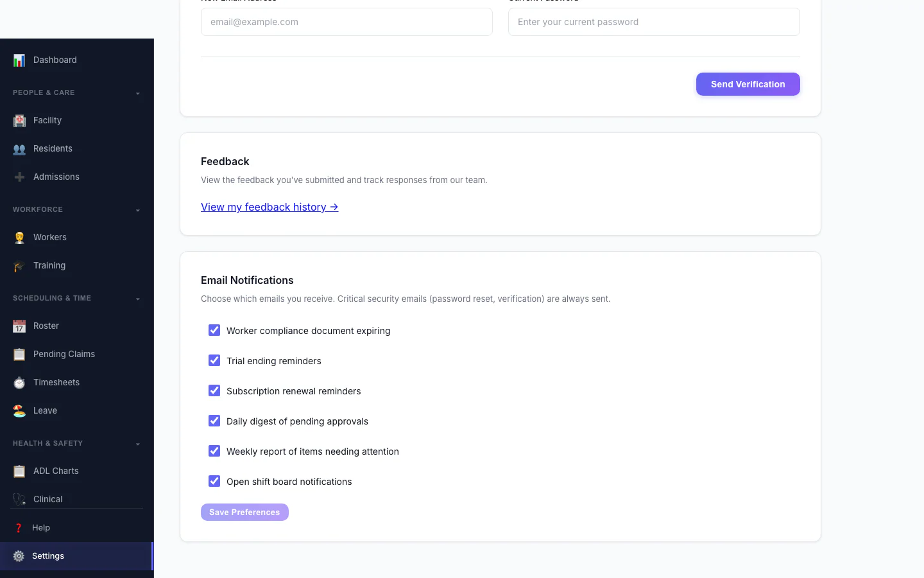Collapse Scheduling & Time section
Image resolution: width=924 pixels, height=578 pixels.
pos(137,299)
